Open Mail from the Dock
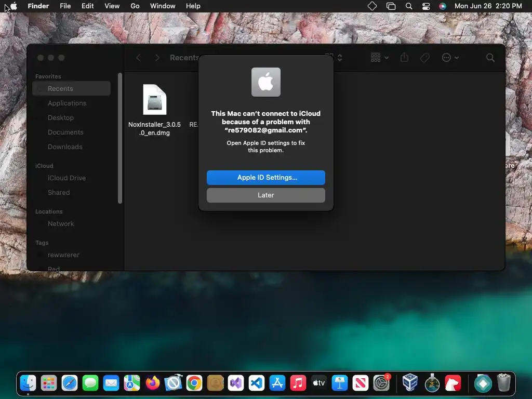The image size is (532, 399). [111, 383]
